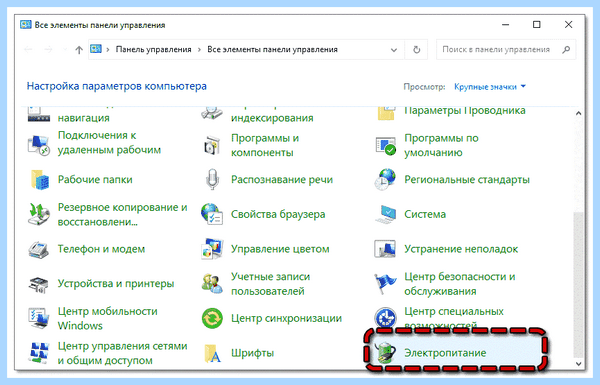Click the Шрифты fonts icon

click(x=212, y=353)
